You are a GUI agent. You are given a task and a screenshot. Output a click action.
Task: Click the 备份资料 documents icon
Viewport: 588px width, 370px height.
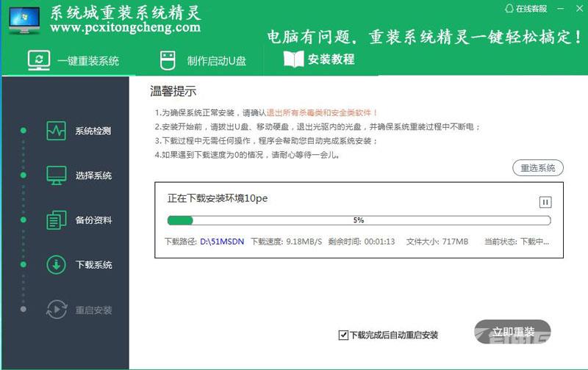[57, 220]
